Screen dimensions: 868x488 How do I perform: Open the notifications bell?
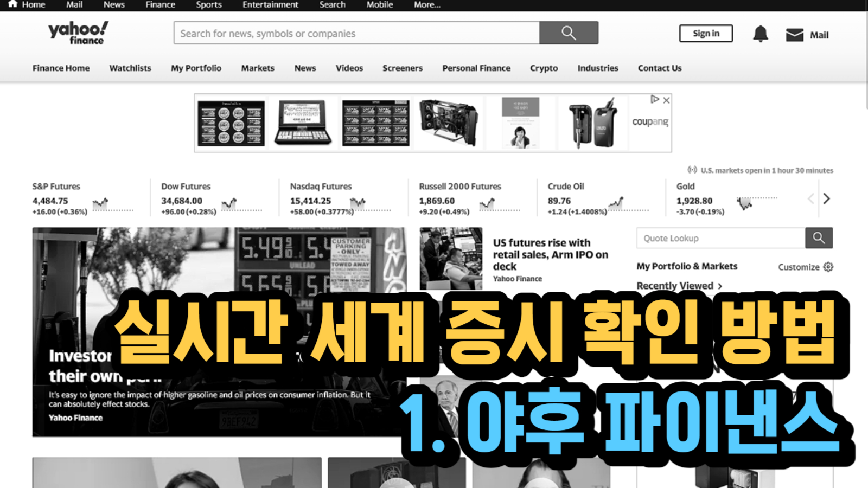pyautogui.click(x=761, y=34)
